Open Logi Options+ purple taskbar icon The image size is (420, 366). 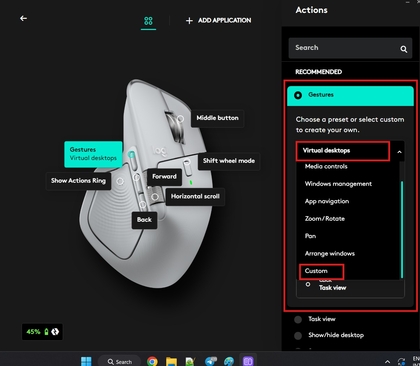(248, 361)
